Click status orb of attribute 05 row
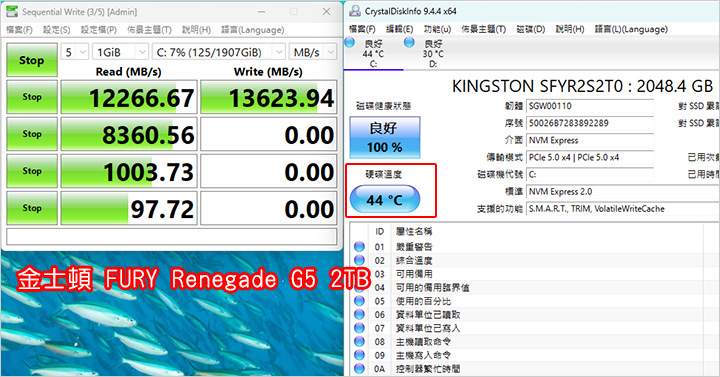720x377 pixels. click(359, 301)
